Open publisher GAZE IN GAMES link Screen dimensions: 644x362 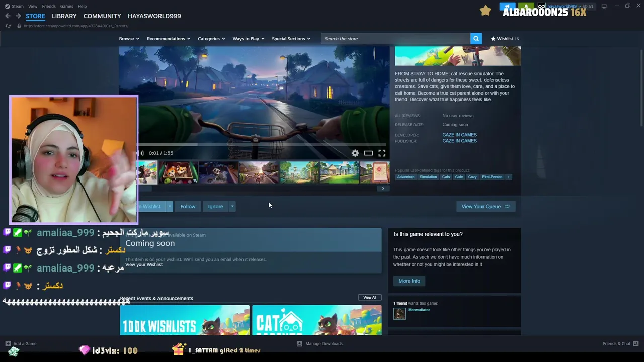click(459, 141)
